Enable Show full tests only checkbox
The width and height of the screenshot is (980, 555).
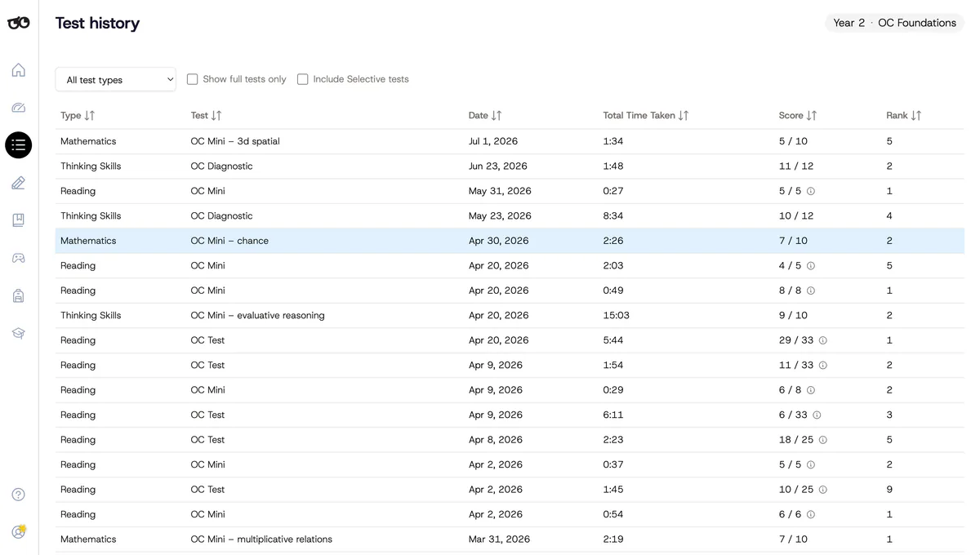click(193, 79)
